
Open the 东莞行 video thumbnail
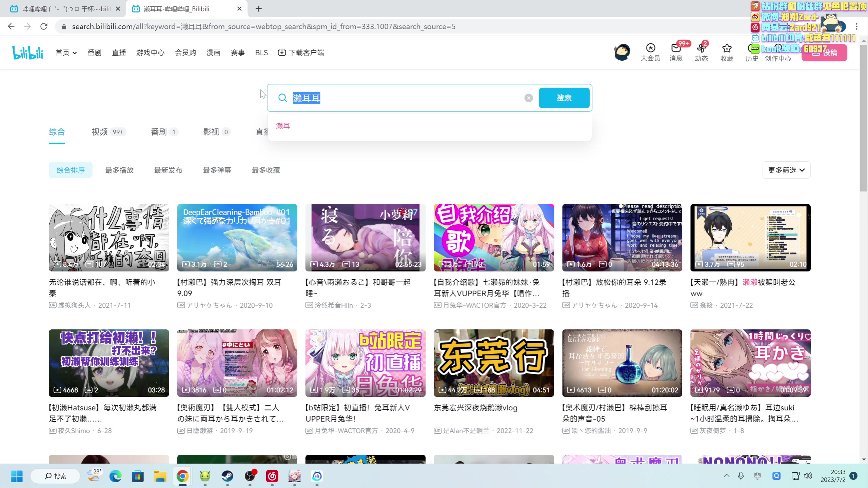493,363
